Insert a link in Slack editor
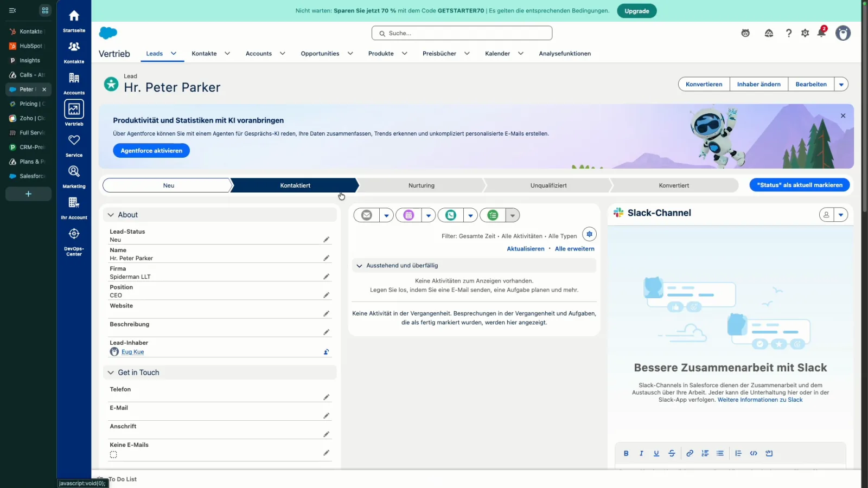 (x=690, y=453)
